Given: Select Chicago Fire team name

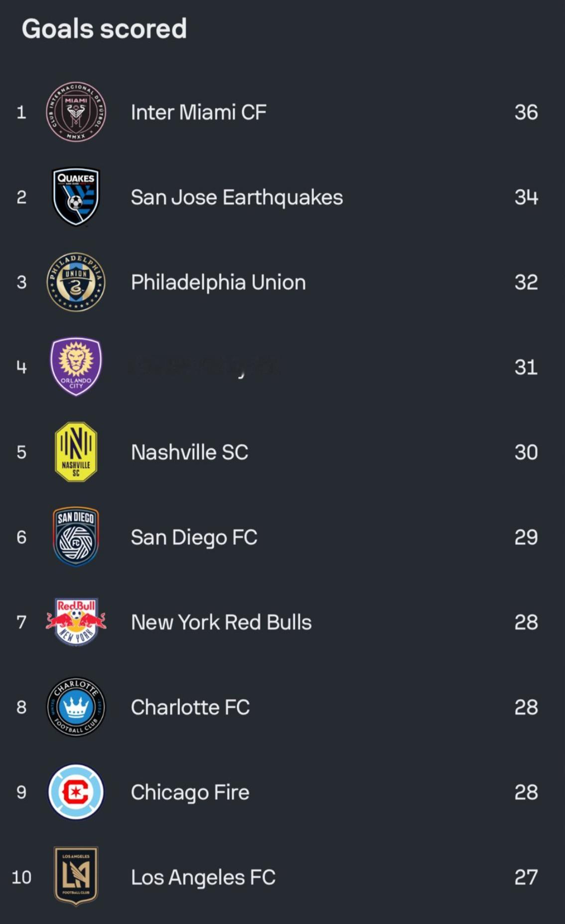Looking at the screenshot, I should (x=190, y=793).
